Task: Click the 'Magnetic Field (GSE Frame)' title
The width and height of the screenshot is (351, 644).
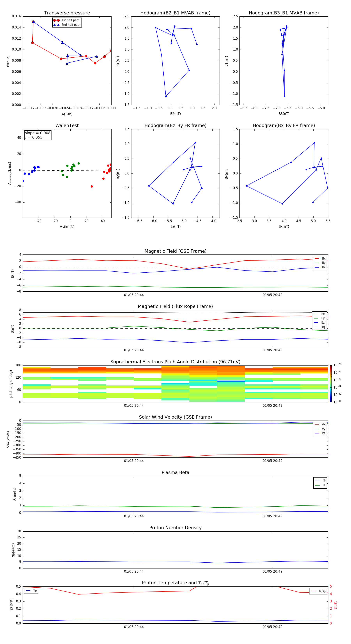Action: [x=175, y=251]
